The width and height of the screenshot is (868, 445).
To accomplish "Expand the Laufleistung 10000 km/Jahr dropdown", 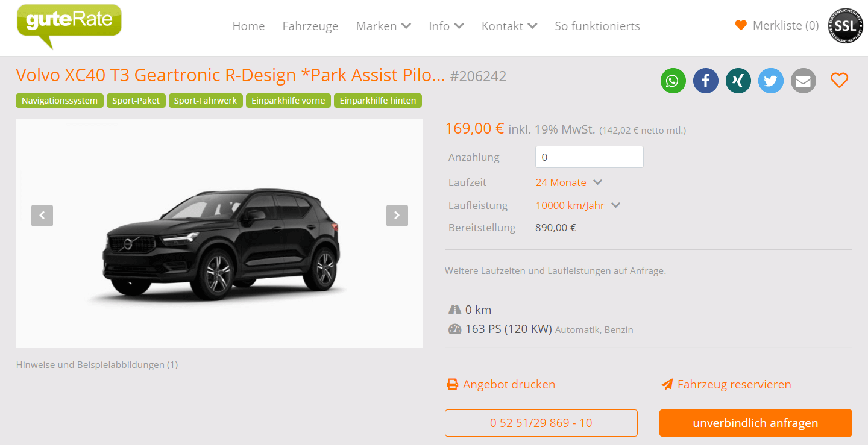I will pos(578,205).
